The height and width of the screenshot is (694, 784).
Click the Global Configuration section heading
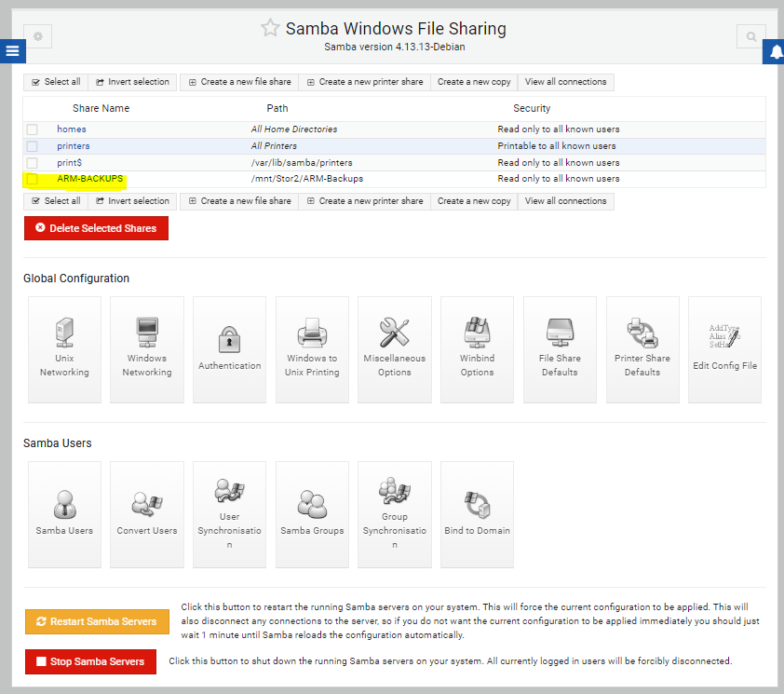coord(76,279)
